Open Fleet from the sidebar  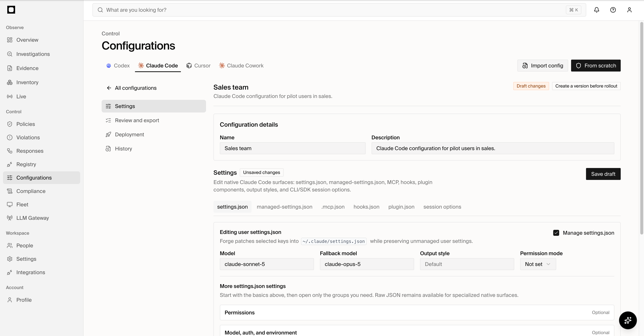point(42,205)
